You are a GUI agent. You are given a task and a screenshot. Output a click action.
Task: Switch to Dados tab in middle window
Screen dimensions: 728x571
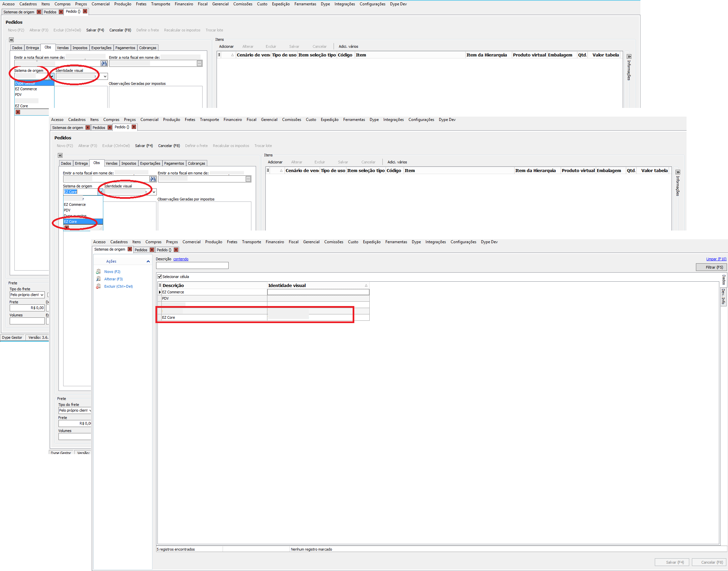click(x=66, y=163)
